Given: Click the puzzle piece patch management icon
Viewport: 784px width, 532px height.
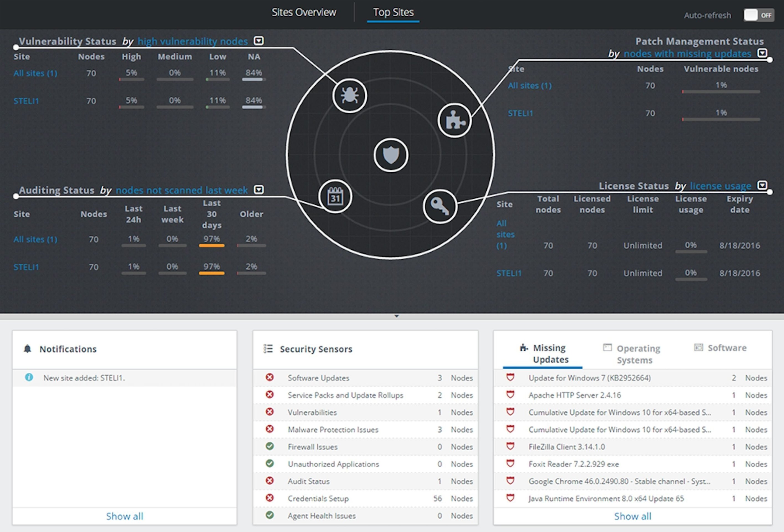Looking at the screenshot, I should coord(455,120).
